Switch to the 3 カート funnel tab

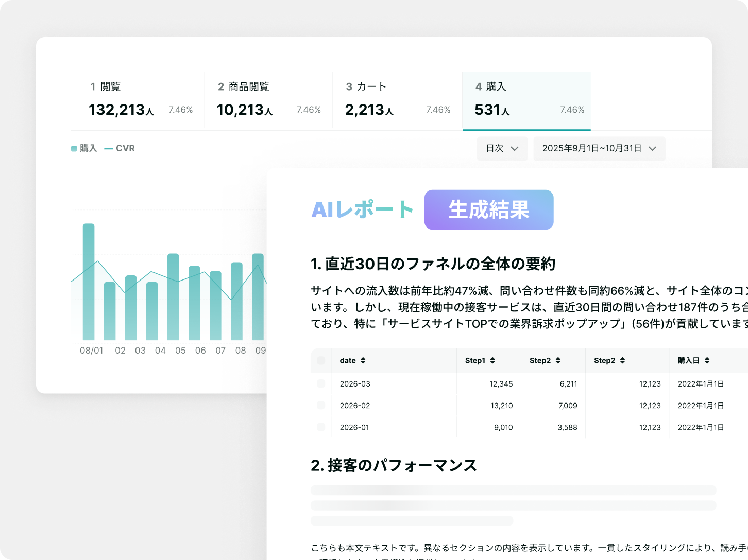pos(398,101)
